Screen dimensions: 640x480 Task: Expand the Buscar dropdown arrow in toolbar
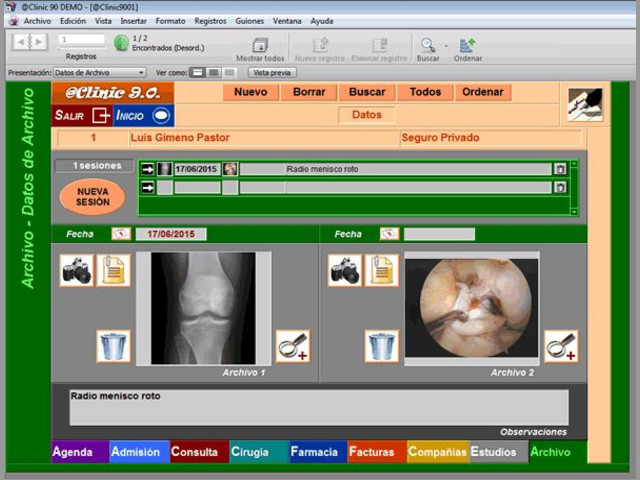click(x=446, y=45)
